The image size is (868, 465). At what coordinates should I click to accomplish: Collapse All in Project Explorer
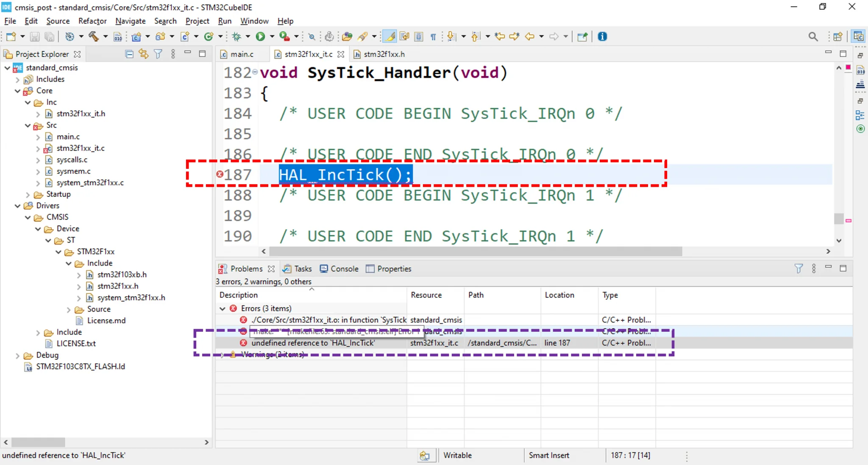(x=129, y=54)
